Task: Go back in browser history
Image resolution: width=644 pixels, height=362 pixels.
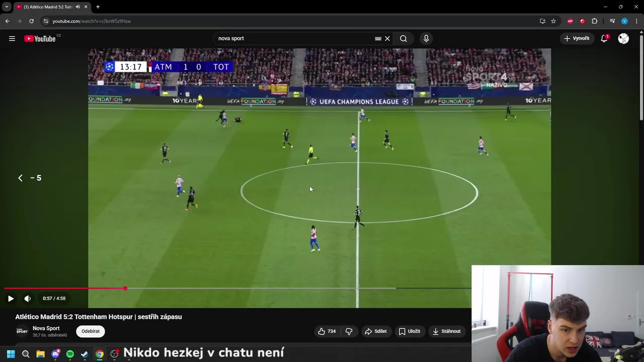Action: pos(7,21)
